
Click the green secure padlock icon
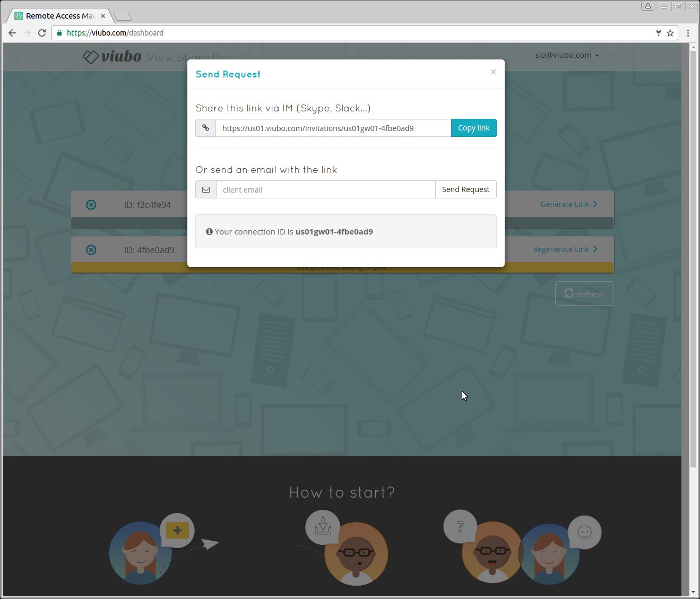coord(59,33)
